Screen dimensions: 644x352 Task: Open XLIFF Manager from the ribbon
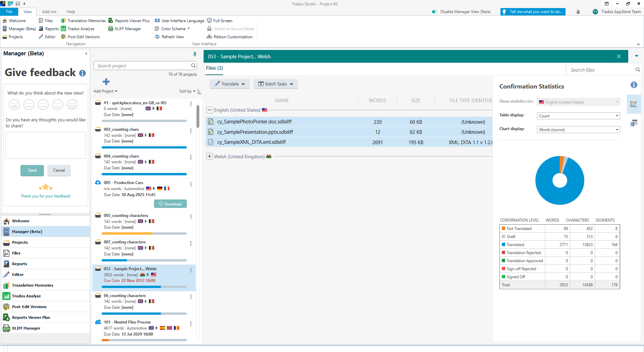(x=124, y=29)
